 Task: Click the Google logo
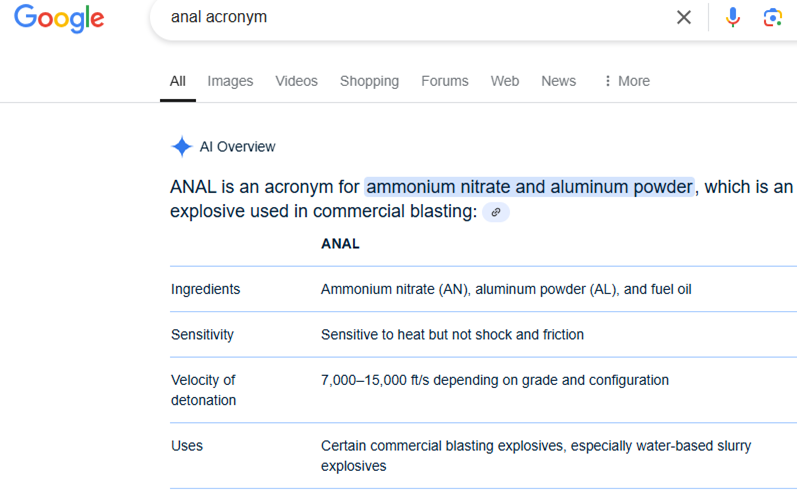point(59,18)
